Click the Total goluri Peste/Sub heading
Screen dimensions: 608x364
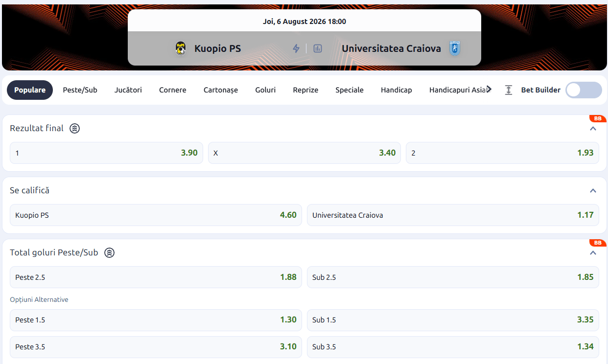tap(54, 253)
